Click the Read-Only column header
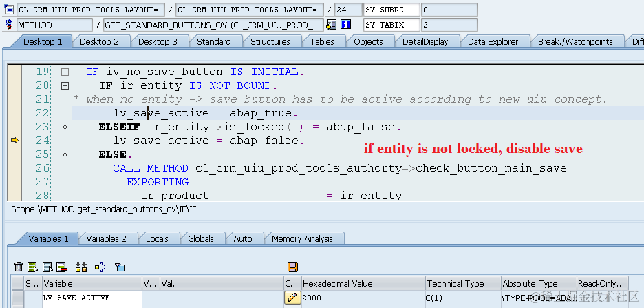Viewport: 644px width, 308px height. (602, 284)
